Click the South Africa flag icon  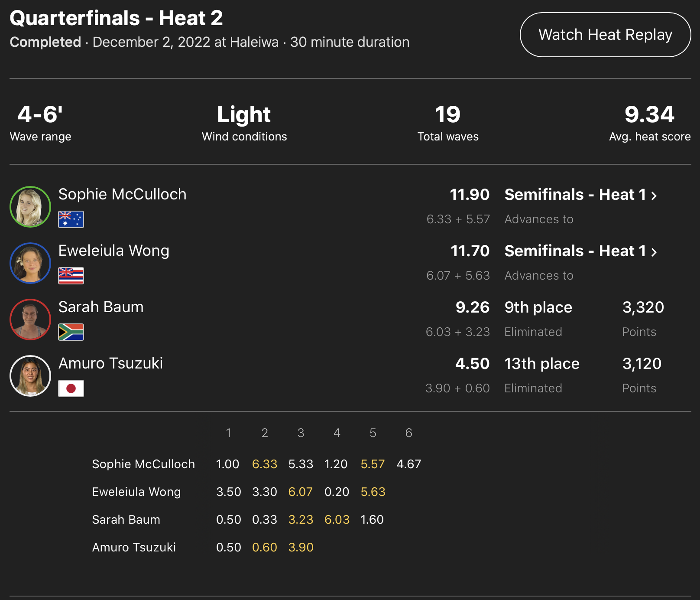(71, 332)
